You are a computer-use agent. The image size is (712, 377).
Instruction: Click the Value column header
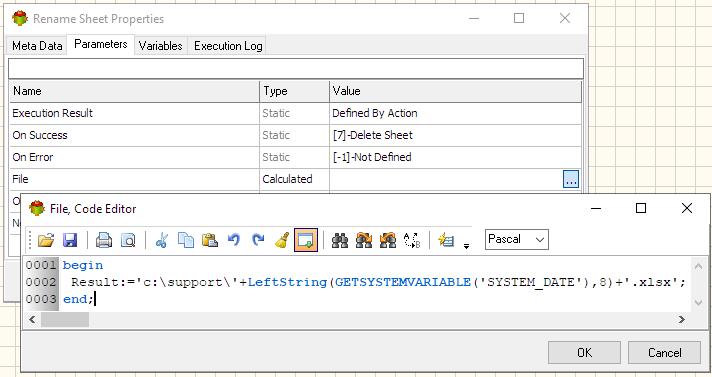(x=455, y=91)
